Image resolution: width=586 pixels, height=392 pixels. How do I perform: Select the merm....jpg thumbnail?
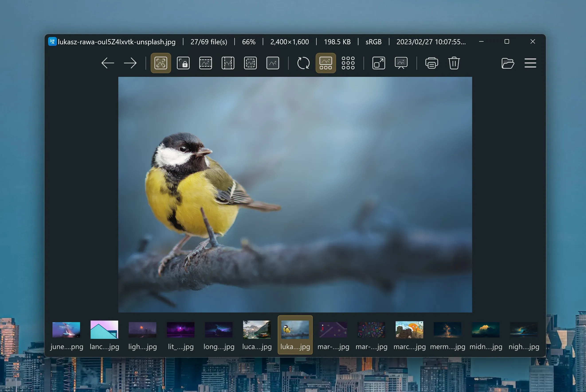(448, 335)
